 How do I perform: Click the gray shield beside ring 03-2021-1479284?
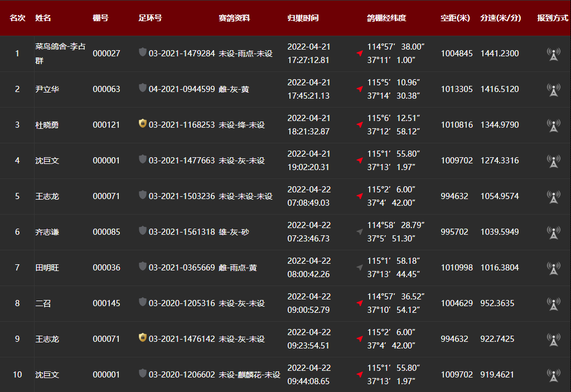click(x=142, y=52)
